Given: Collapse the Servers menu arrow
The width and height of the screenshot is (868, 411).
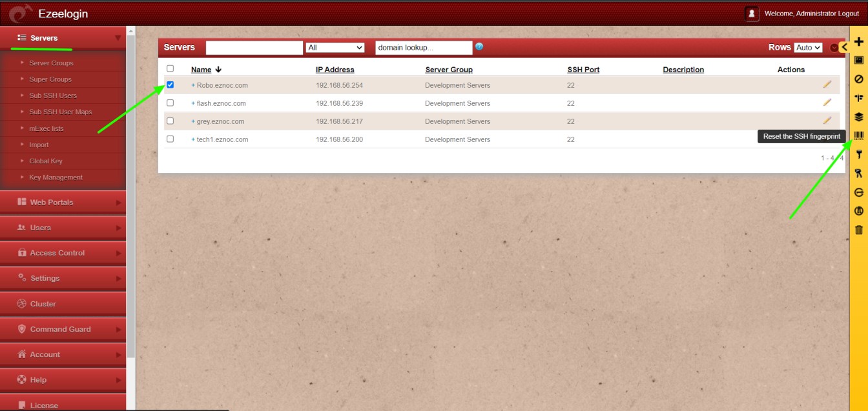Looking at the screenshot, I should (x=118, y=38).
